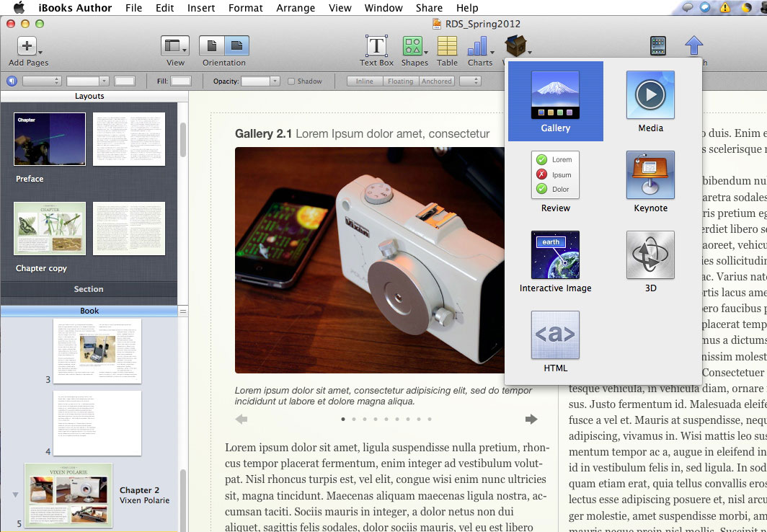The image size is (767, 532).
Task: Open the Help menu
Action: [467, 8]
